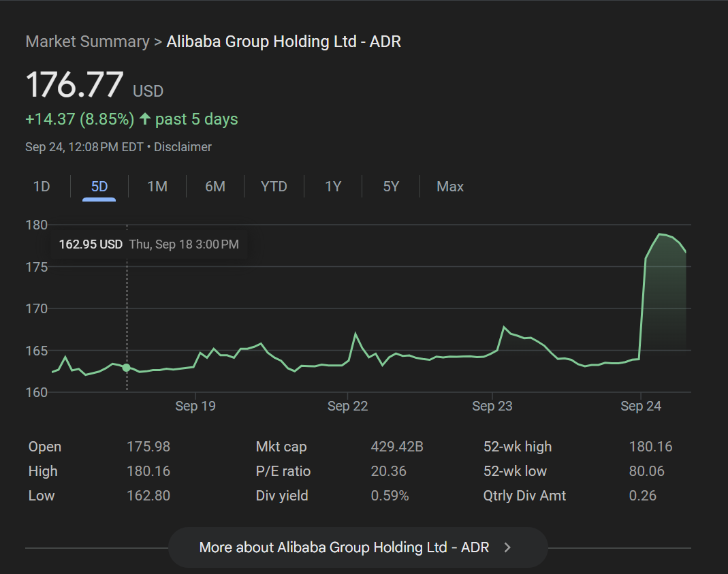Click the 176.77 current price
The width and height of the screenshot is (728, 574).
click(75, 84)
